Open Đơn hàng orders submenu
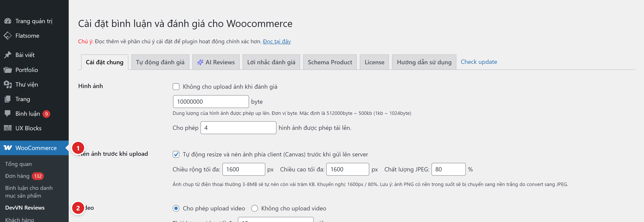644x222 pixels. 17,176
